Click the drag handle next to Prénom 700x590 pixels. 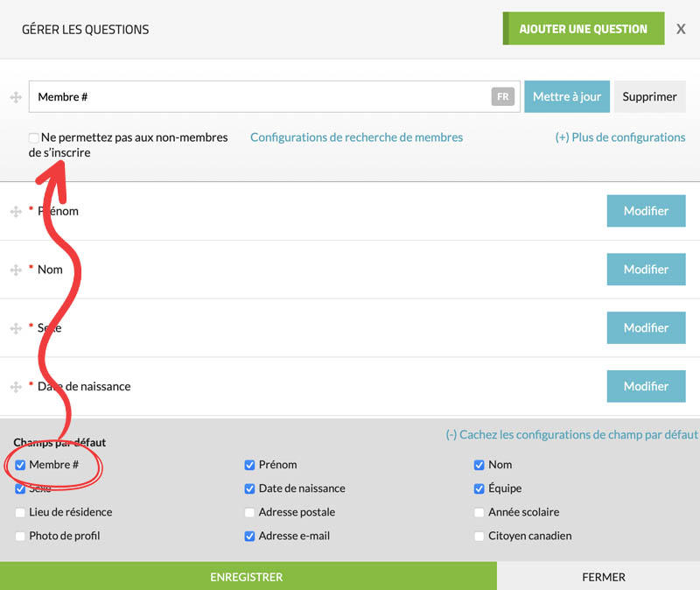16,212
